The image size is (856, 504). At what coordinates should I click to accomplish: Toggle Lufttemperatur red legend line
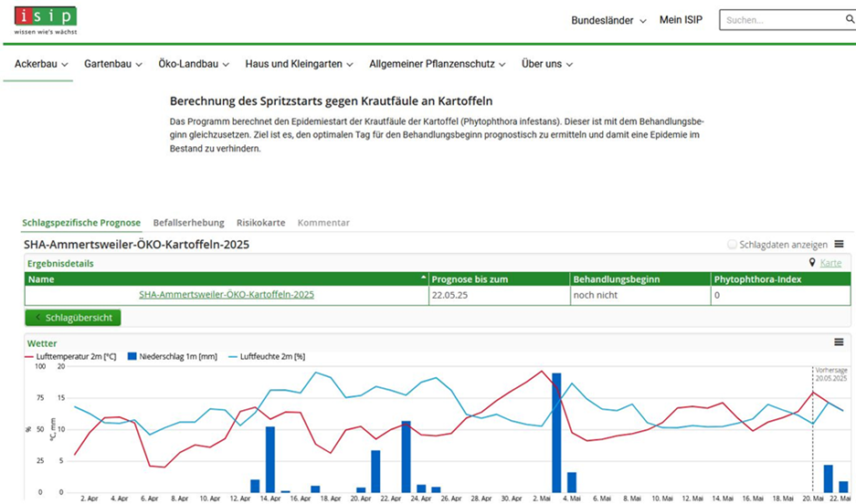click(29, 356)
